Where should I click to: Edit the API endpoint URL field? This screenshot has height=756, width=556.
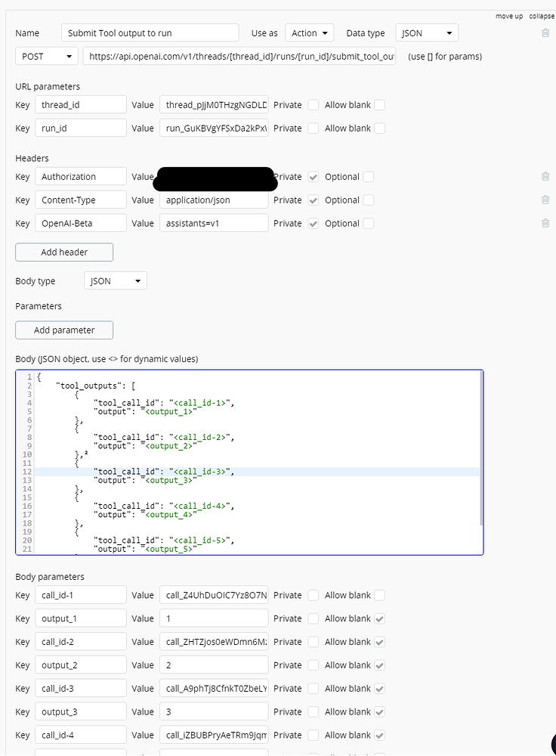(x=239, y=56)
